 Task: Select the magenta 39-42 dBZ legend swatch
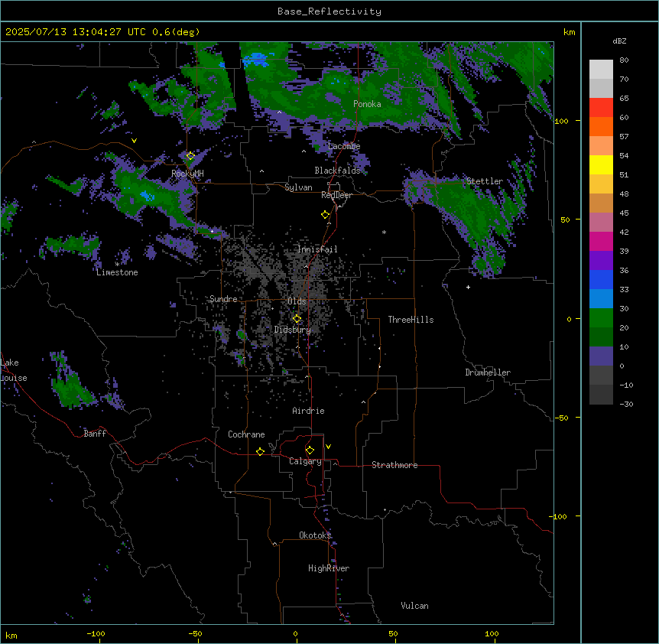coord(601,241)
